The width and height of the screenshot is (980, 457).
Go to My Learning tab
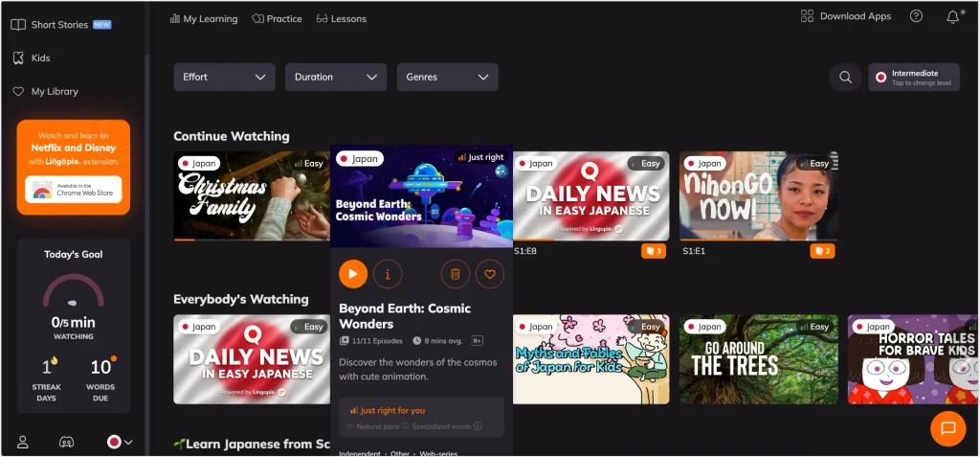204,19
